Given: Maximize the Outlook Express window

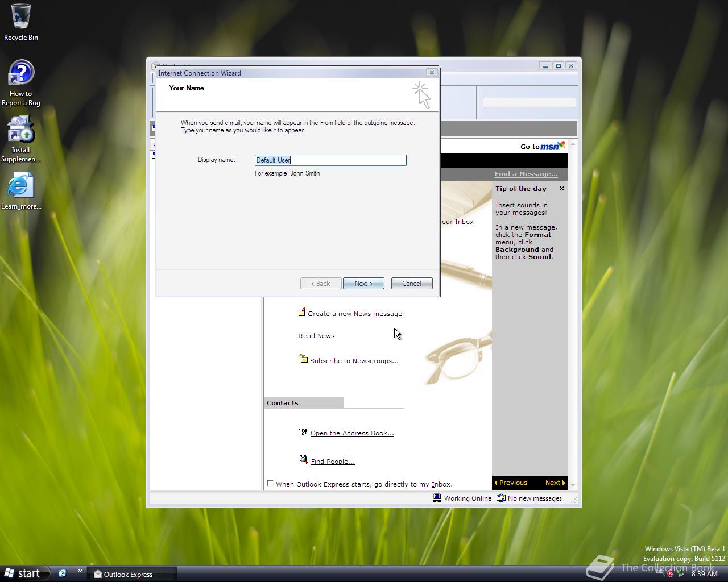Looking at the screenshot, I should 559,65.
